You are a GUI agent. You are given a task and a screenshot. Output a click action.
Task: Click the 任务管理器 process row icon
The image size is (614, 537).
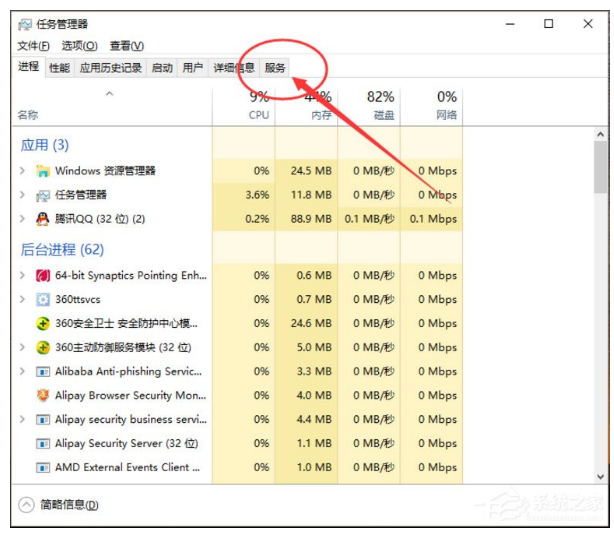click(x=43, y=195)
